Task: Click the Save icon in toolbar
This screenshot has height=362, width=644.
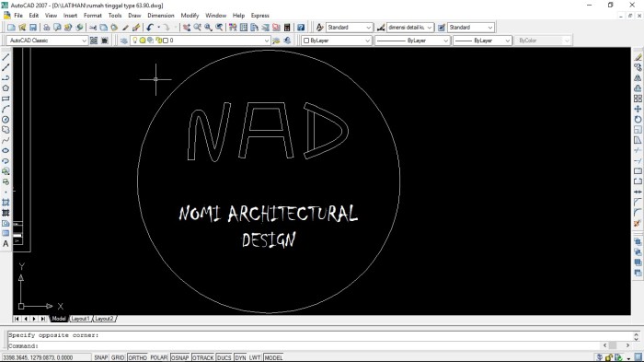Action: [33, 28]
